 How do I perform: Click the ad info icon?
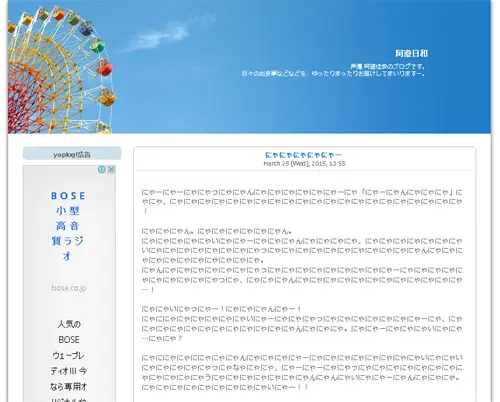pyautogui.click(x=102, y=170)
